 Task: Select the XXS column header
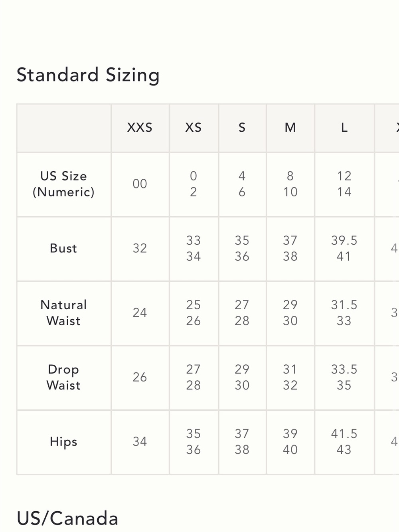[140, 128]
